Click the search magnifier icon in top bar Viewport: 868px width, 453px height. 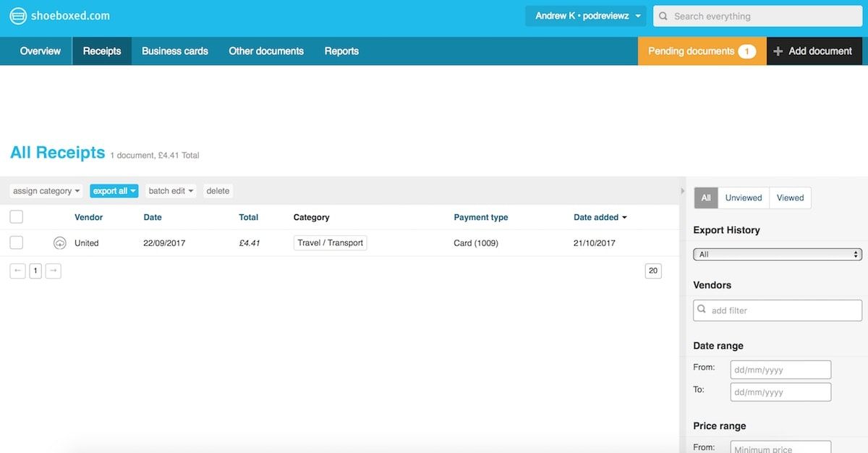(663, 16)
